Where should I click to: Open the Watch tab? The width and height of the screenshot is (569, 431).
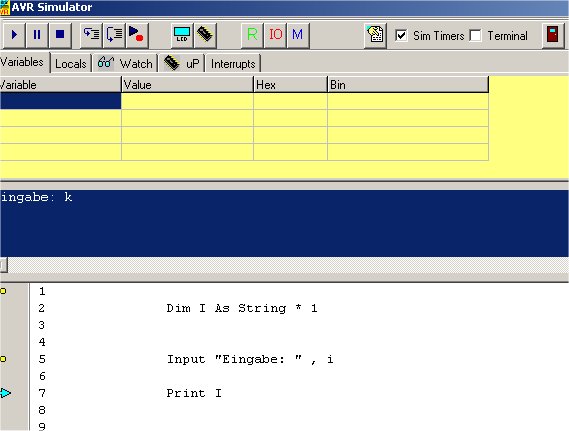[x=125, y=64]
